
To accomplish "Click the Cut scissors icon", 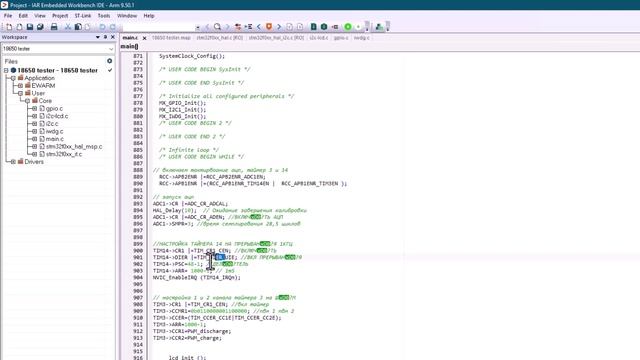I will tap(68, 27).
